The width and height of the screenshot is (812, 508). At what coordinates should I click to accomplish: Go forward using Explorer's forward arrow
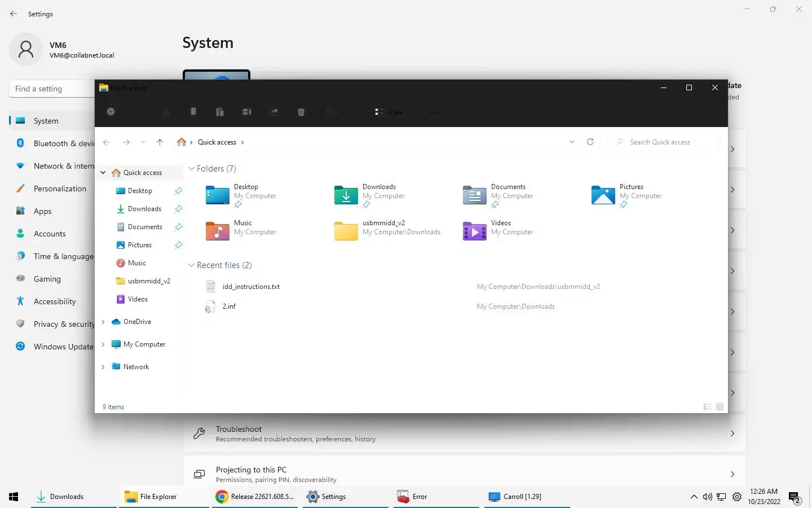point(126,142)
